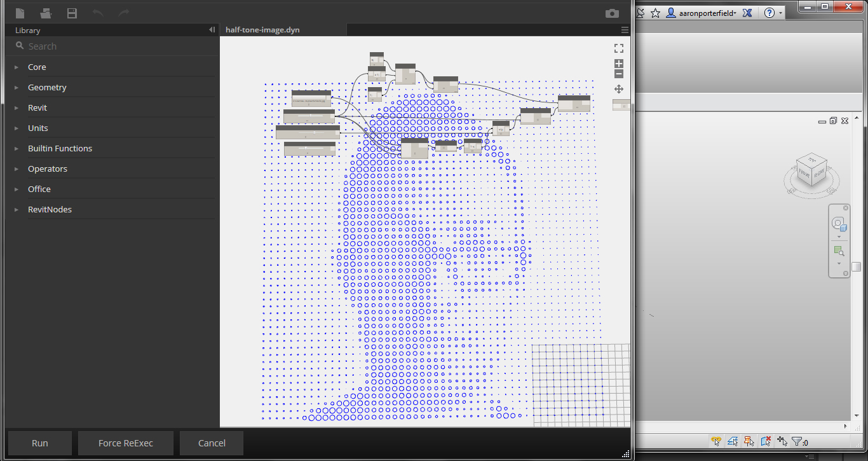Toggle Drag Elements on Selection in Revit

(x=782, y=441)
